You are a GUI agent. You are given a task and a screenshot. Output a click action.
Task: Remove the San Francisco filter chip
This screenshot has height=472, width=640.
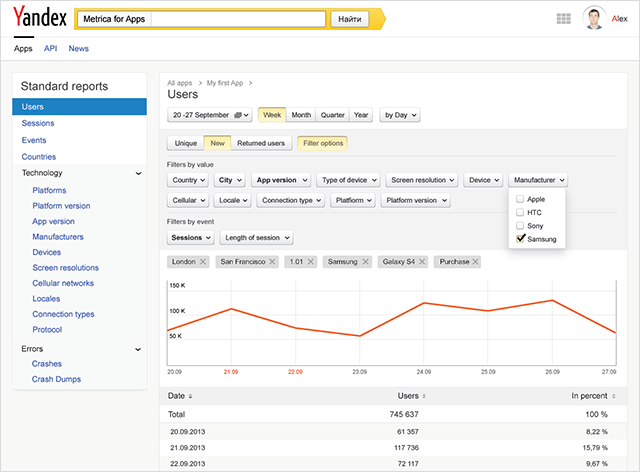coord(270,261)
